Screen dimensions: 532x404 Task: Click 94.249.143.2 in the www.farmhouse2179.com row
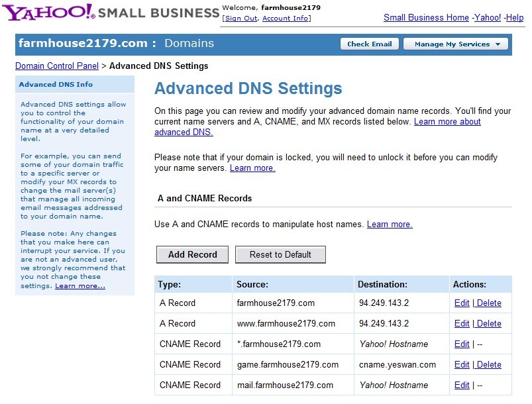(384, 324)
